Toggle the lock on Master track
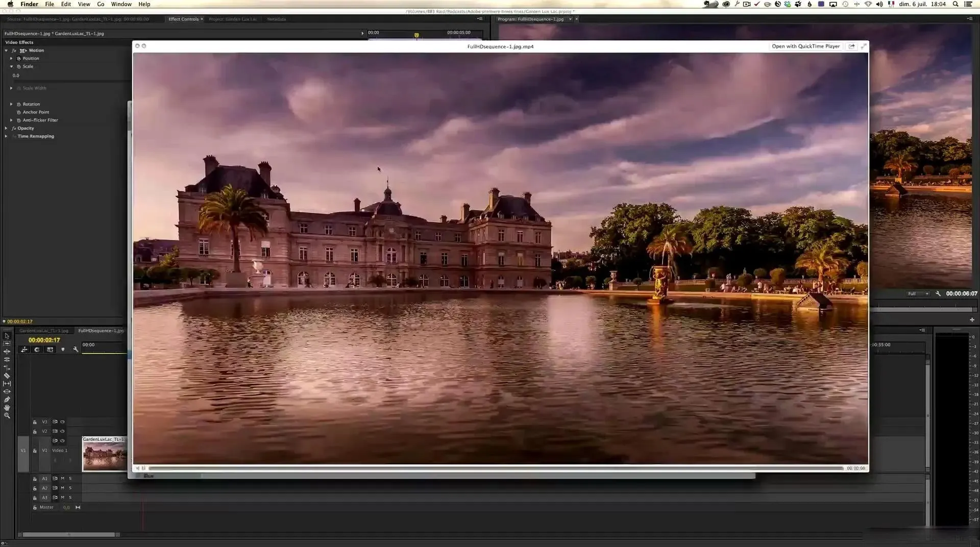 pos(35,508)
